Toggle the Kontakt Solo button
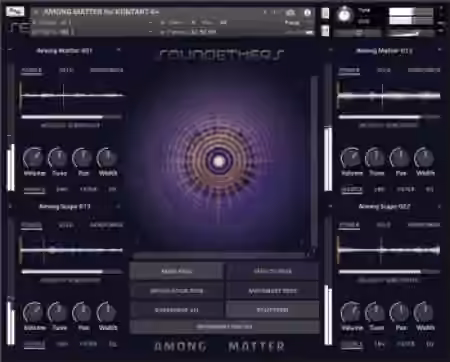This screenshot has height=362, width=450. [x=325, y=13]
